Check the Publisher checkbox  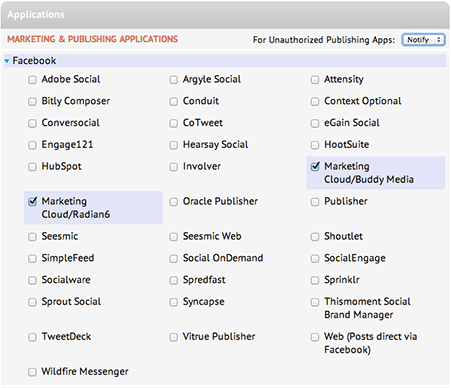click(315, 202)
